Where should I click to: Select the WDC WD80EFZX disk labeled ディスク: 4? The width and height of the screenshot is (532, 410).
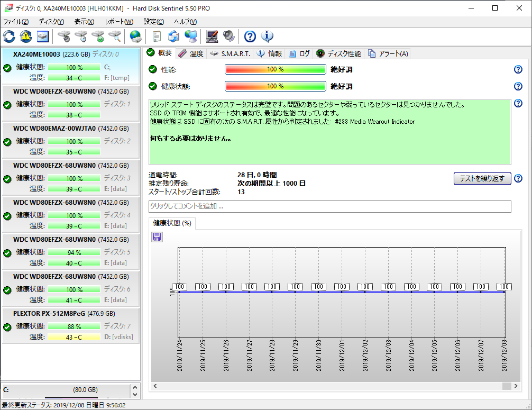click(71, 214)
